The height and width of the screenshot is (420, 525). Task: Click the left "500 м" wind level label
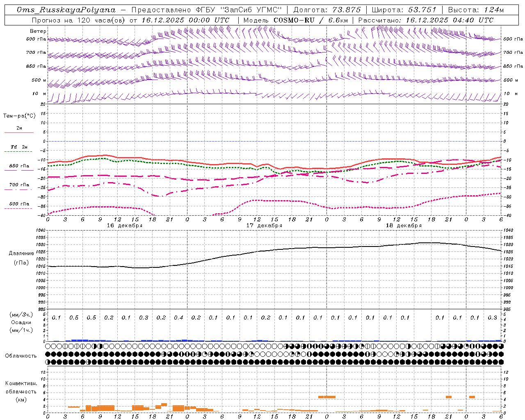(39, 80)
